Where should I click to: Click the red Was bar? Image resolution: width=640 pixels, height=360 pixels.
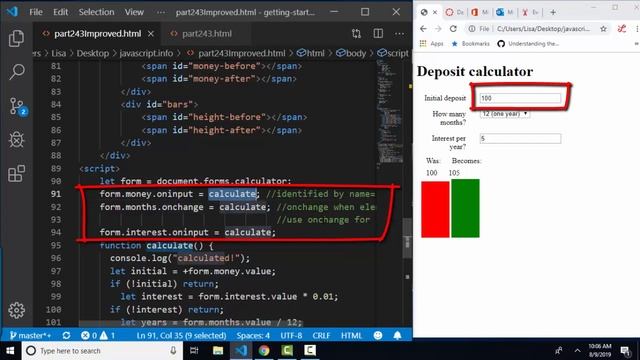[435, 209]
